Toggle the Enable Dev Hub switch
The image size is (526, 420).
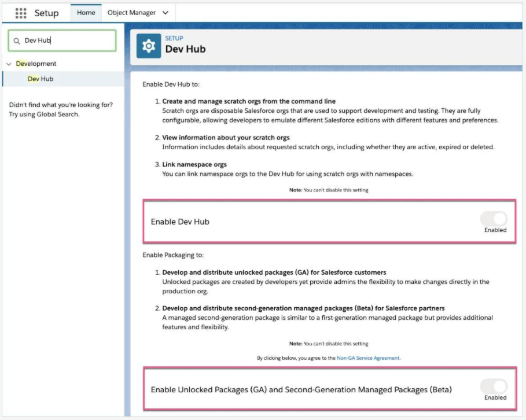point(494,219)
